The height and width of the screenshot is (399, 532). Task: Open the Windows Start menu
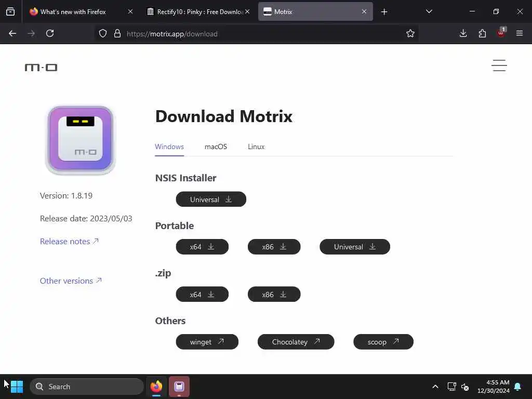click(17, 387)
